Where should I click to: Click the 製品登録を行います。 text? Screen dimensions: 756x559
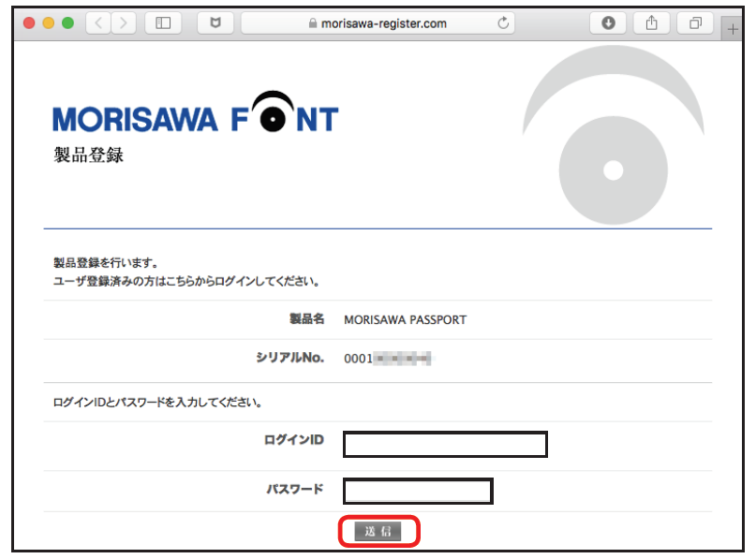pyautogui.click(x=106, y=262)
